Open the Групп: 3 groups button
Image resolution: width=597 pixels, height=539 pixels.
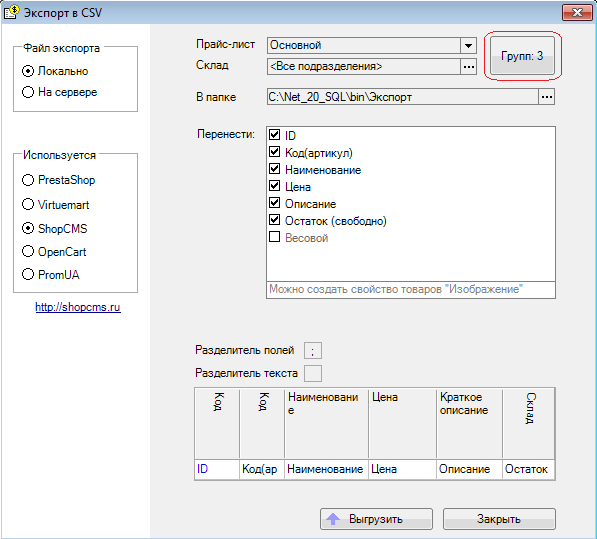click(522, 56)
